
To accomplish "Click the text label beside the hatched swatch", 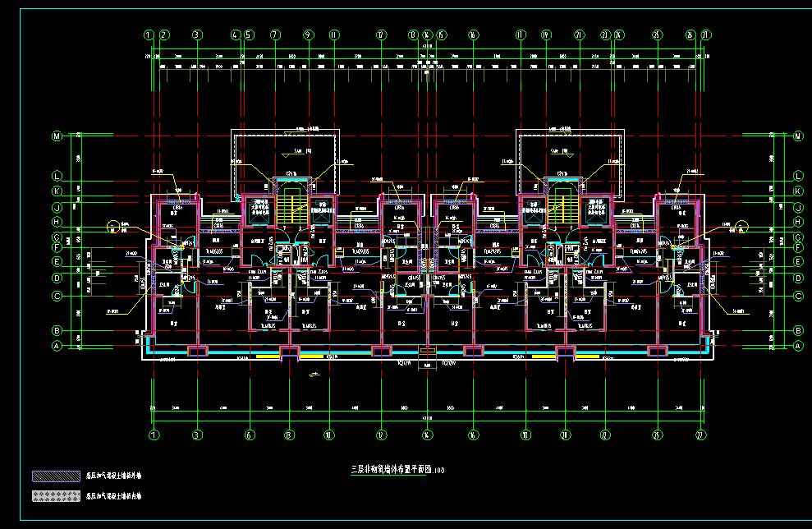I will (x=114, y=476).
